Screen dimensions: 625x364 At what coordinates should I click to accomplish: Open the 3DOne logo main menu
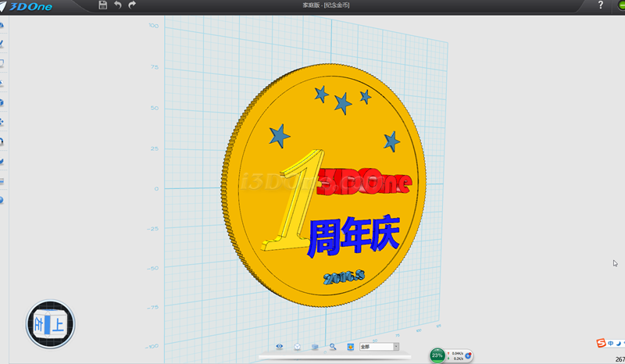pyautogui.click(x=31, y=6)
